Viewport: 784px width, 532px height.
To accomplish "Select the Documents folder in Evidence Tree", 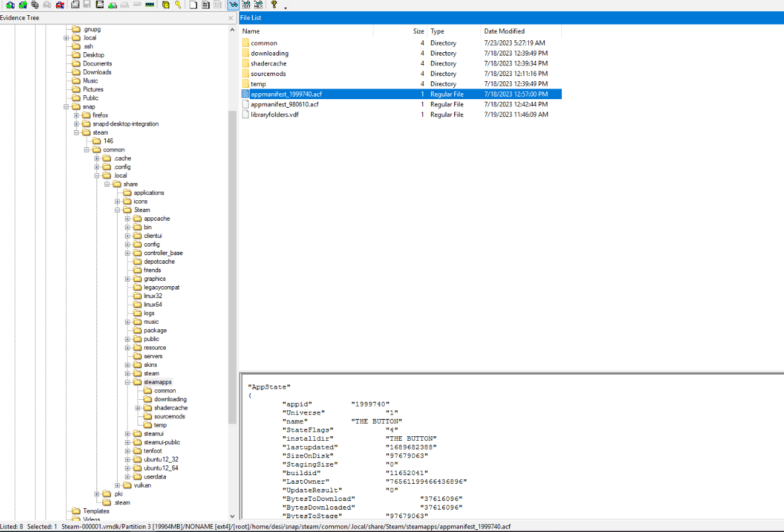I will 97,63.
